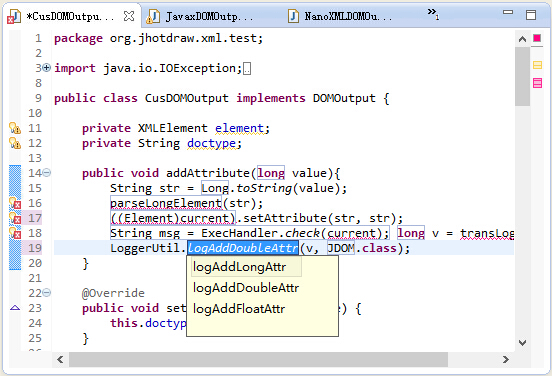Open quick fix for error on line 16
This screenshot has width=552, height=376.
[15, 203]
